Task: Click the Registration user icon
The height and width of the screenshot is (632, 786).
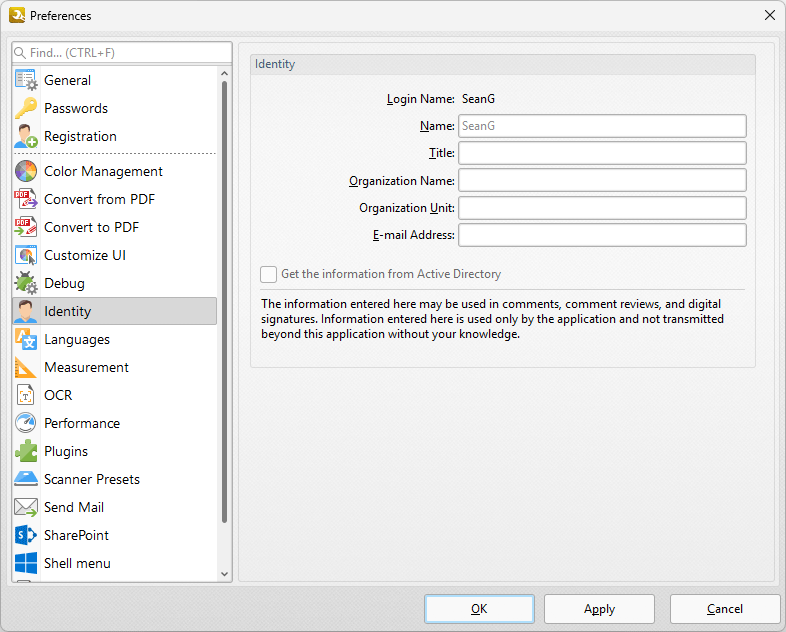Action: coord(26,136)
